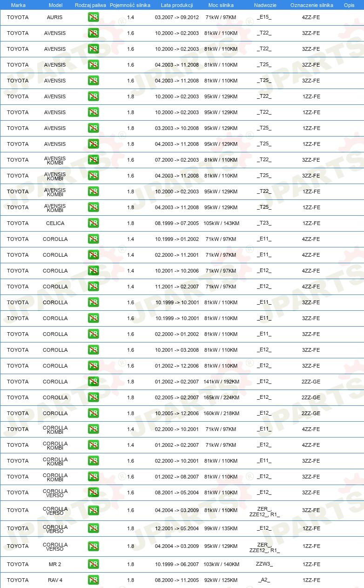Screen dimensions: 364x588
Task: Click the 105kW / 143KM power value
Action: tap(221, 223)
